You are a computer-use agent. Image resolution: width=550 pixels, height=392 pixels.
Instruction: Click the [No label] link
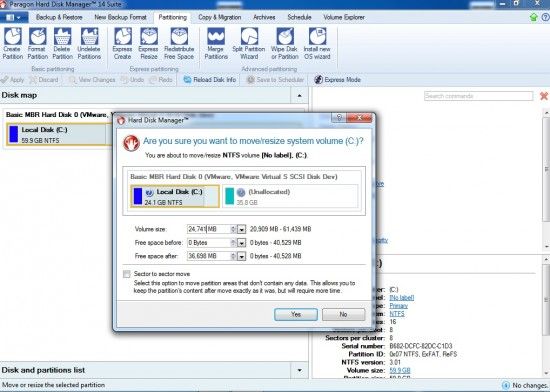click(x=402, y=297)
